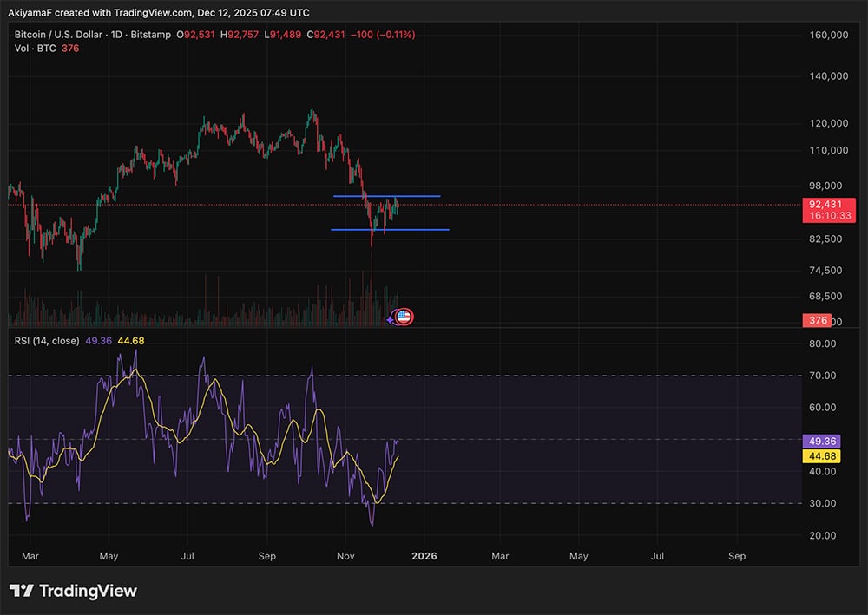Click the 2026 year marker on time axis
This screenshot has height=615, width=868.
pyautogui.click(x=424, y=555)
